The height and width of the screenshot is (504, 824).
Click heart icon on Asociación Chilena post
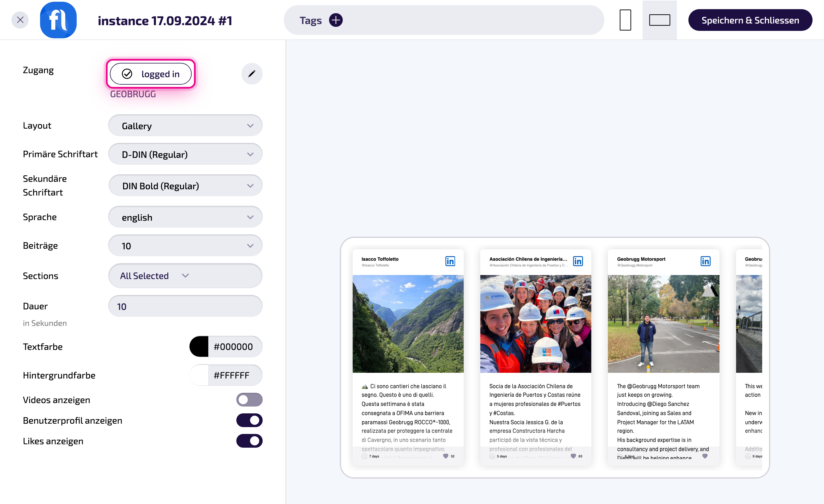[x=573, y=456]
